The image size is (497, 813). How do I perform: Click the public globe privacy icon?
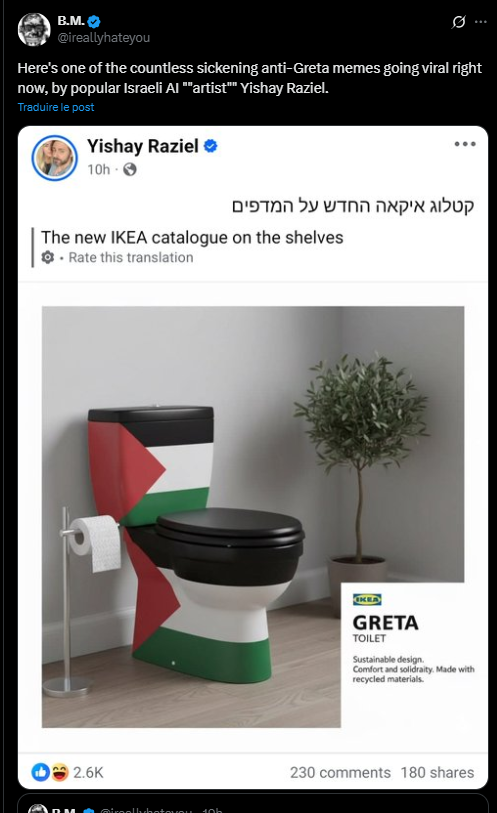point(130,170)
